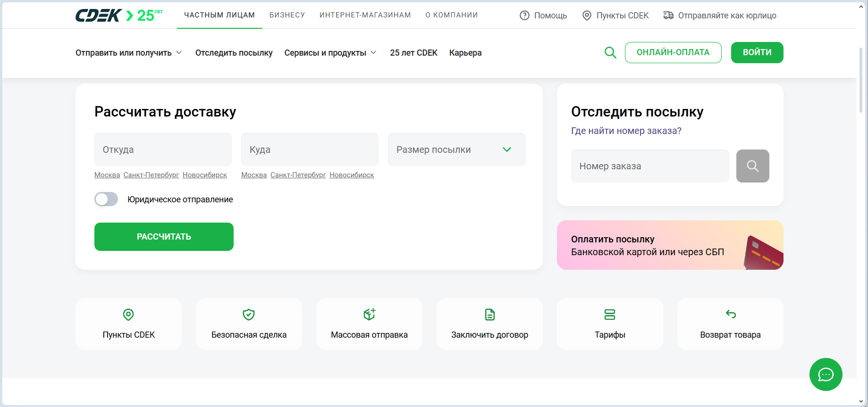Open site search with the magnifier icon

point(610,52)
